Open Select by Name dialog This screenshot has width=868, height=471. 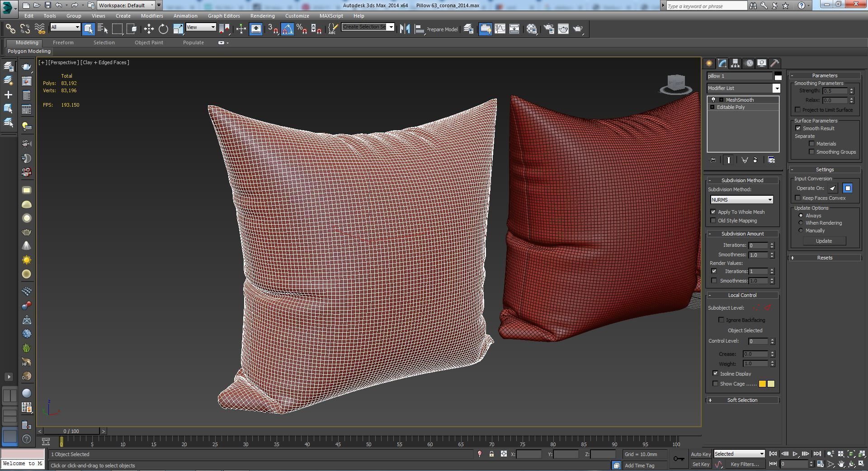[103, 29]
